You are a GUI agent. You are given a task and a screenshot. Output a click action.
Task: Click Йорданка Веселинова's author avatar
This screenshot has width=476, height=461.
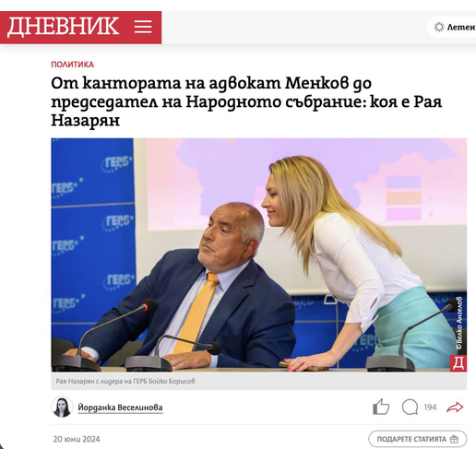(62, 407)
